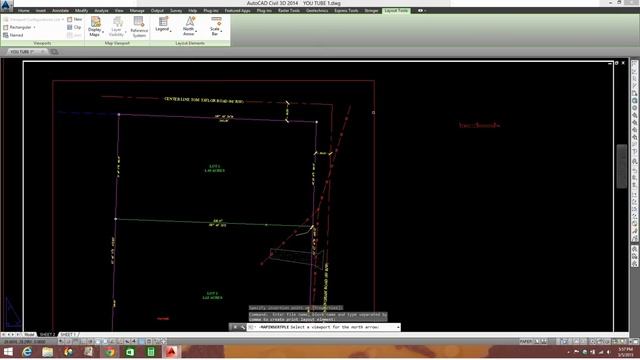Open the Analyze ribbon tab
Screen dimensions: 640x360
101,11
